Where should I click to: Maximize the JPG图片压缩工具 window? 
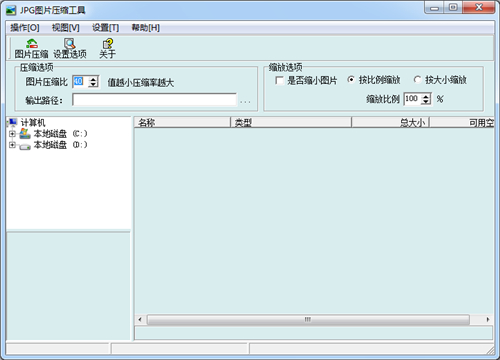453,7
